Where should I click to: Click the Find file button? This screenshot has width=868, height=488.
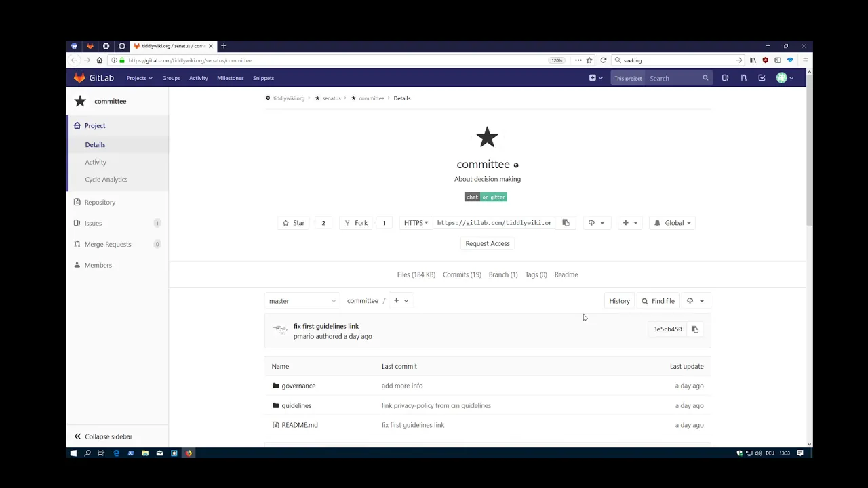tap(658, 301)
